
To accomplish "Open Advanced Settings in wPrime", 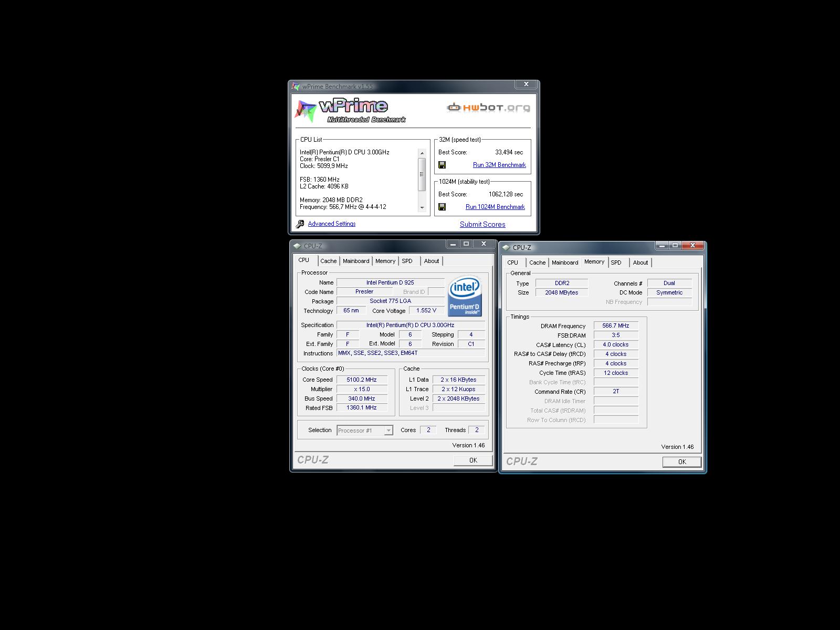I will [331, 224].
